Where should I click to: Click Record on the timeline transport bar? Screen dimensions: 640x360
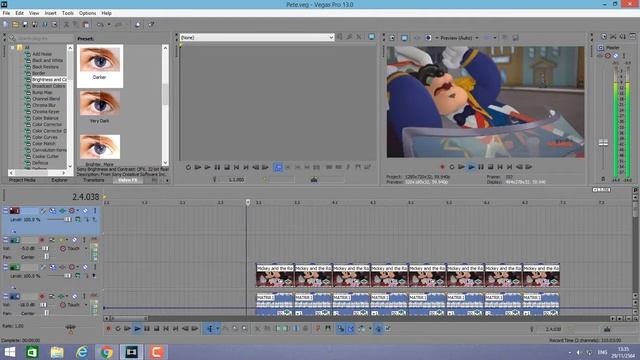point(108,329)
